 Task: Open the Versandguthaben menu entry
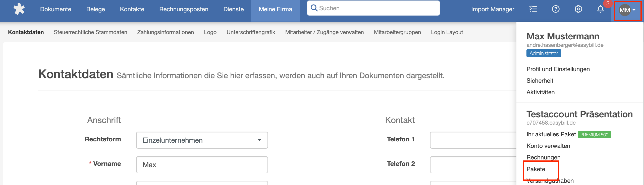[550, 181]
